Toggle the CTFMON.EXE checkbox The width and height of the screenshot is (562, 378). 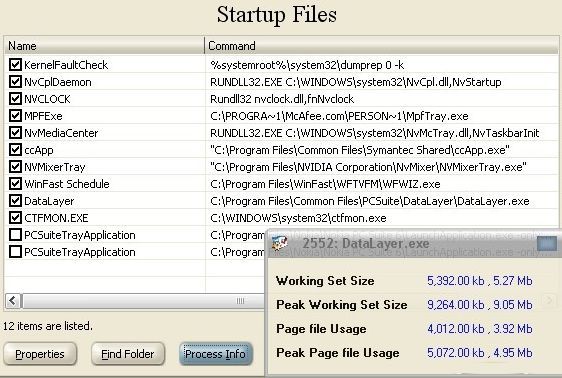click(15, 218)
